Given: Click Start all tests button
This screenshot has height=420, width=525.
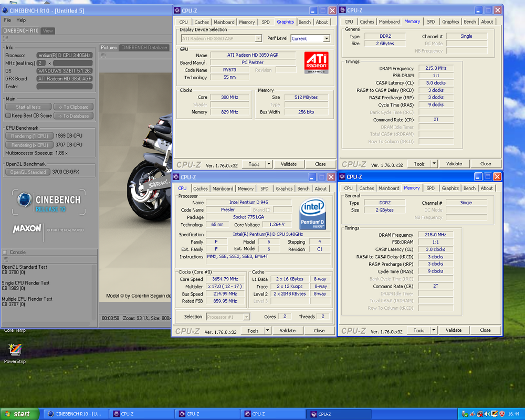Looking at the screenshot, I should 28,107.
